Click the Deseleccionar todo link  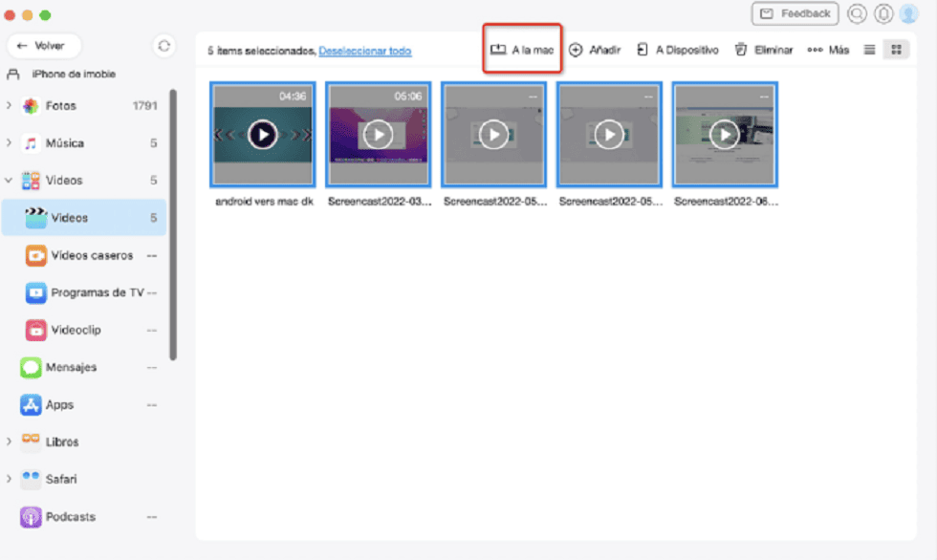pos(367,49)
